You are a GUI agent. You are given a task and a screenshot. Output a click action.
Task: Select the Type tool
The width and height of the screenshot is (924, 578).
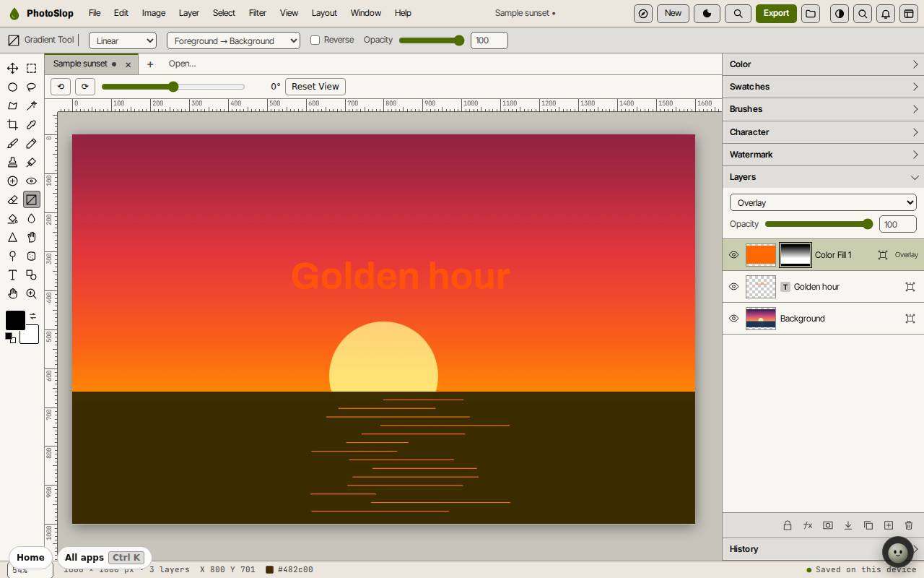(x=12, y=275)
